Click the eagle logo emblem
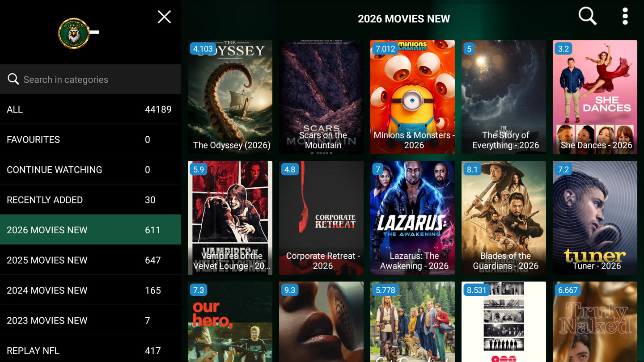Image resolution: width=644 pixels, height=362 pixels. (74, 33)
